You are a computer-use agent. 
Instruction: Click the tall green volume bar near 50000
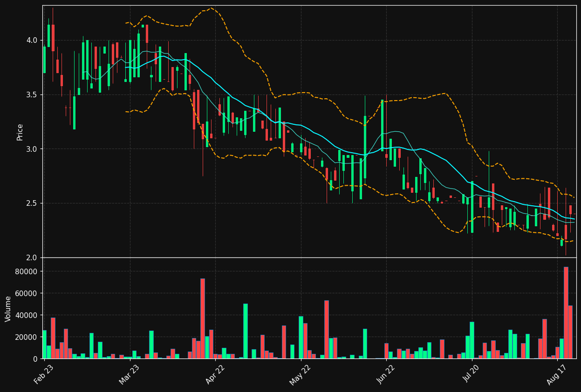tap(245, 331)
